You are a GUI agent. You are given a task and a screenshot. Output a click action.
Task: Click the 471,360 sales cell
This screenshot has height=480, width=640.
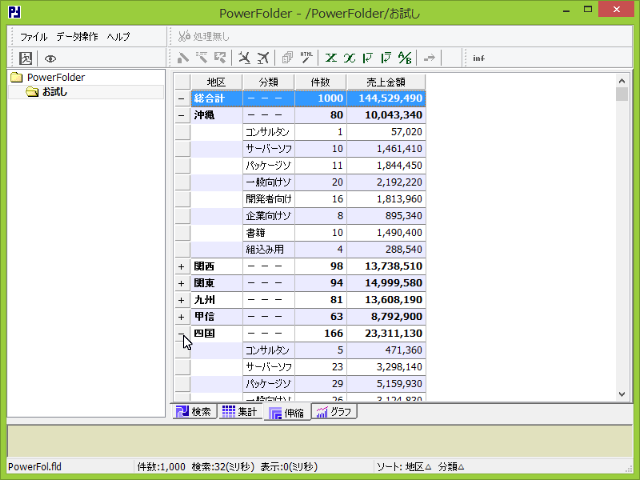(x=386, y=350)
